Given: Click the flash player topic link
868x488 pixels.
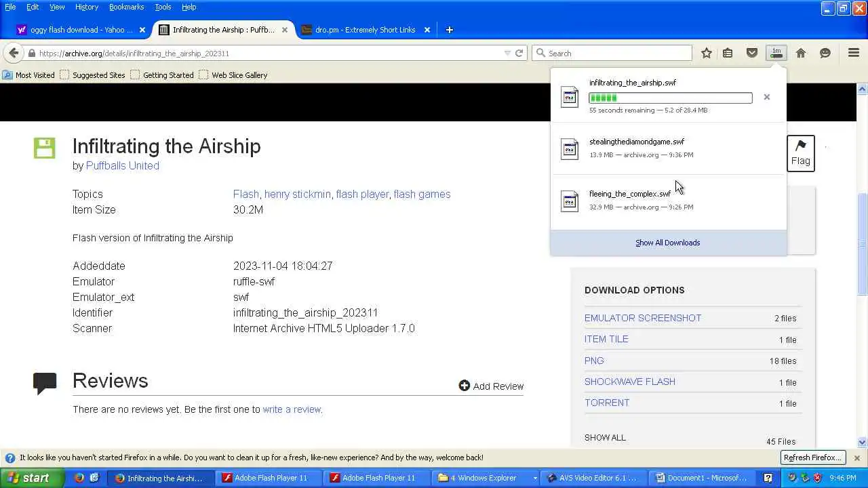Looking at the screenshot, I should [362, 194].
